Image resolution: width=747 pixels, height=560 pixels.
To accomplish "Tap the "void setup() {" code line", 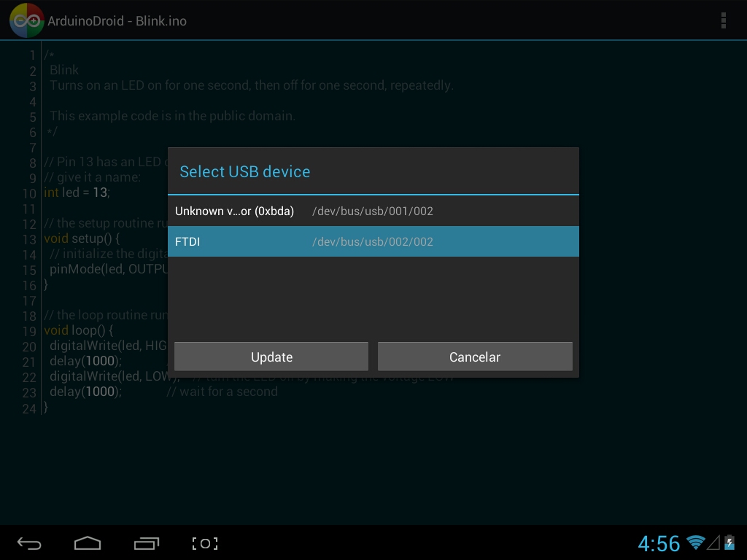I will pyautogui.click(x=82, y=238).
